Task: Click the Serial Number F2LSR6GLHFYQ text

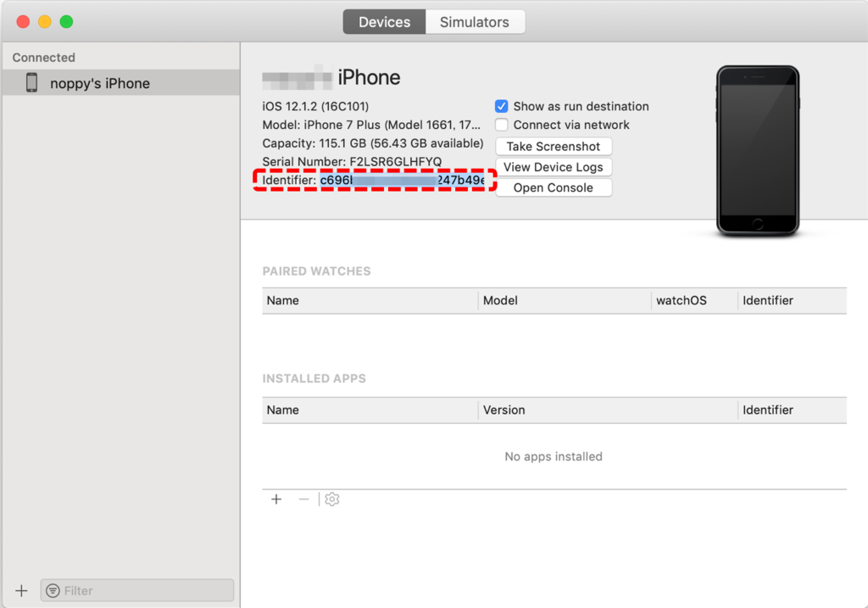Action: 352,162
